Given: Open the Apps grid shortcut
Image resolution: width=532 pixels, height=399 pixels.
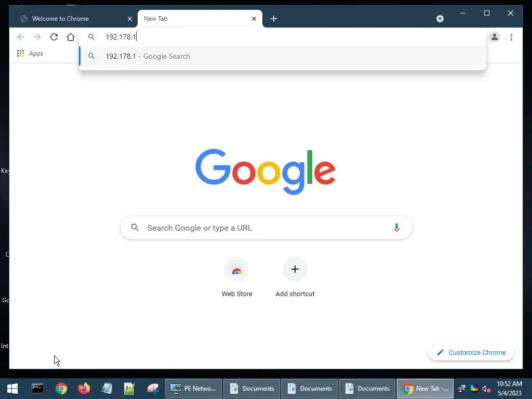Looking at the screenshot, I should [x=30, y=54].
